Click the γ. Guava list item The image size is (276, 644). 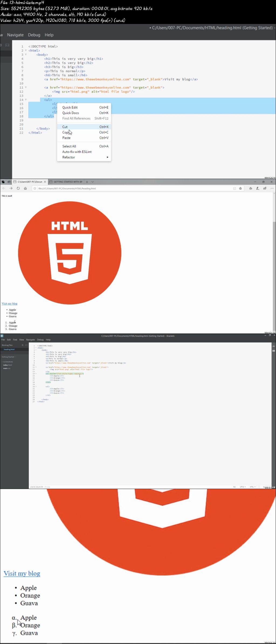pyautogui.click(x=25, y=633)
